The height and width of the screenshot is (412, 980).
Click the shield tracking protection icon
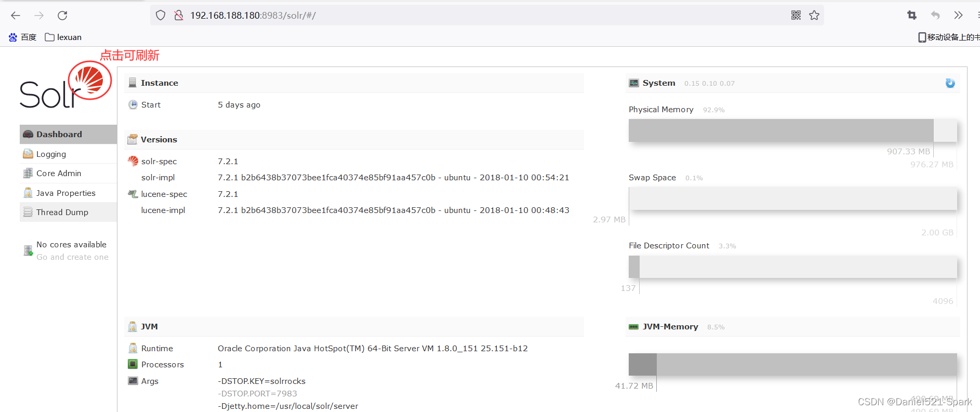coord(161,16)
